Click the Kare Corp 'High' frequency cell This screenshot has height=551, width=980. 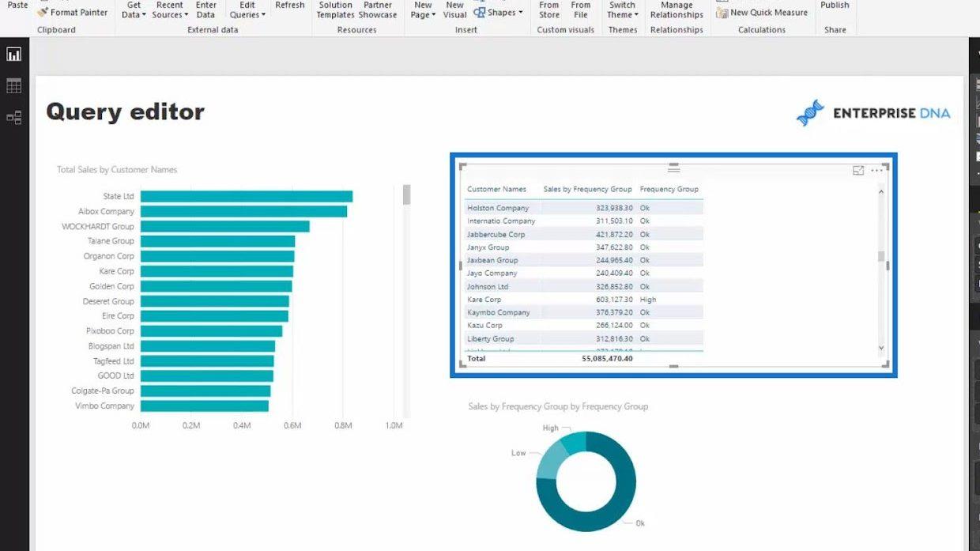pos(648,300)
